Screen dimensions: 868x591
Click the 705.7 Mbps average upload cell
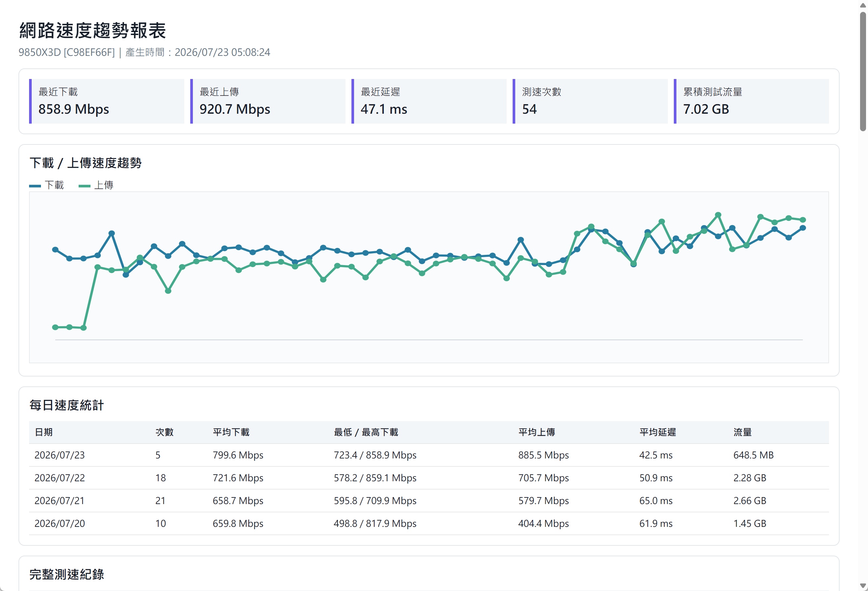(543, 478)
